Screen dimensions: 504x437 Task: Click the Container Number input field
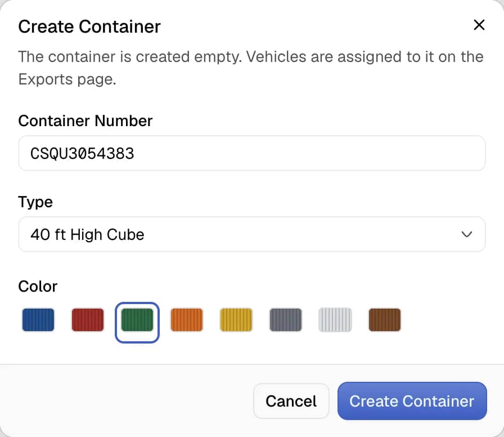coord(251,153)
